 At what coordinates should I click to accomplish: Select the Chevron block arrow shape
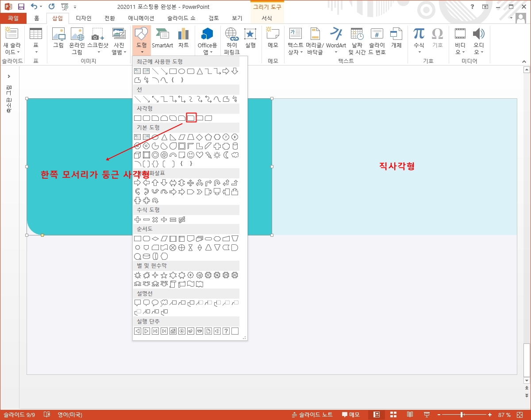click(200, 192)
